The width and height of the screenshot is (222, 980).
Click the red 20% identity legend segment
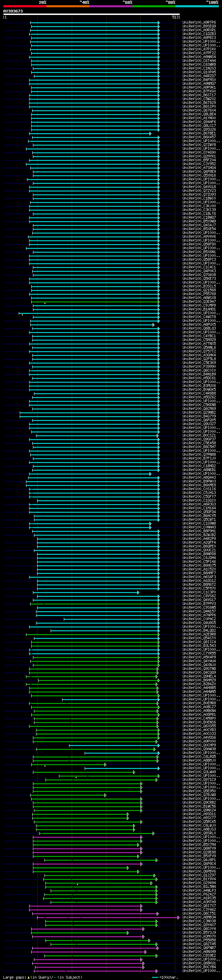tap(25, 6)
